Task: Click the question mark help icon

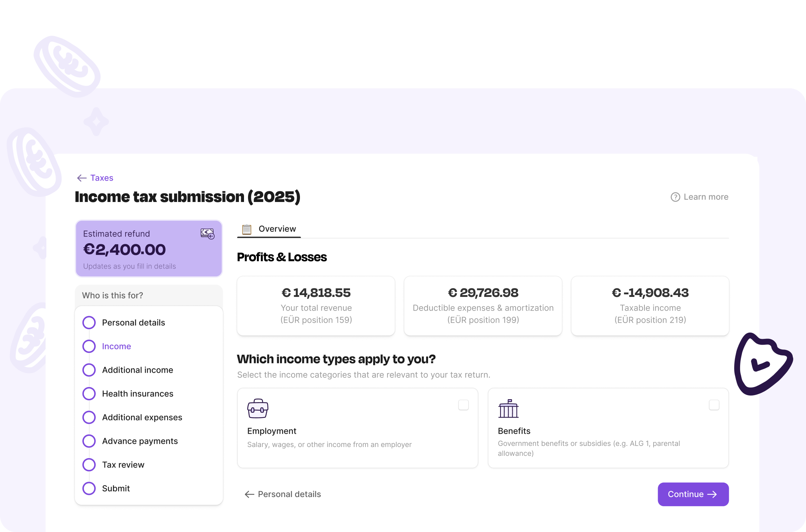Action: coord(675,197)
